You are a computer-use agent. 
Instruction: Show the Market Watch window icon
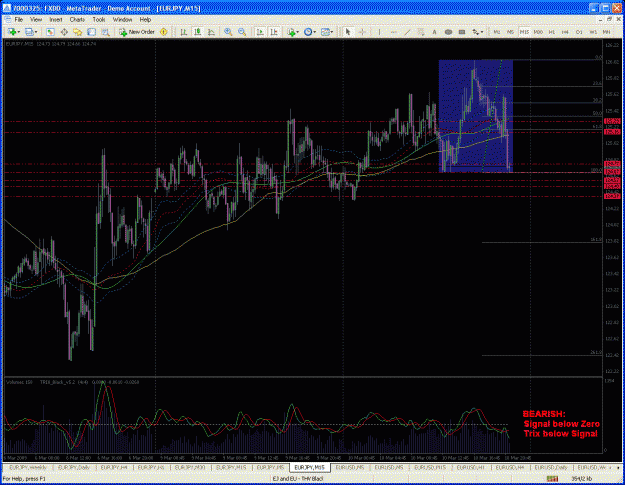[x=50, y=32]
